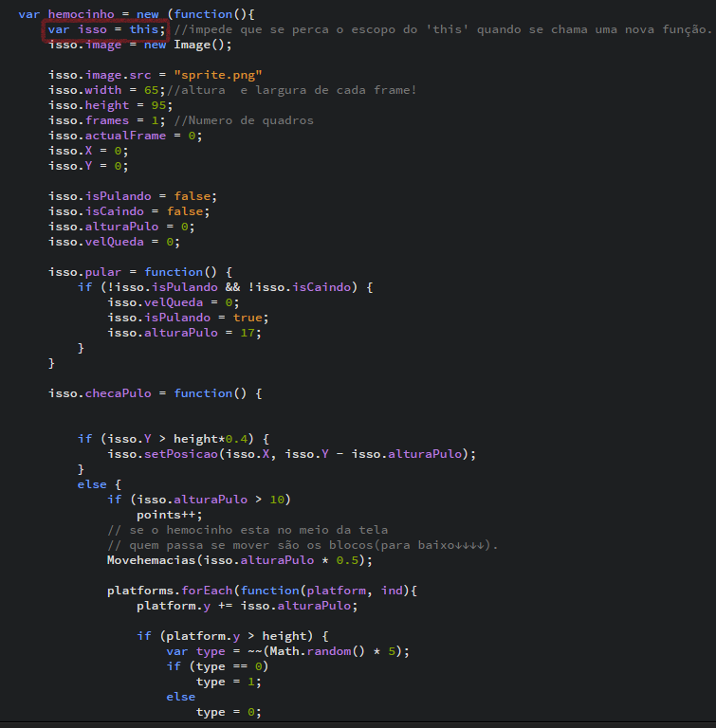Click the '&&' operator in the if condition

coord(232,287)
